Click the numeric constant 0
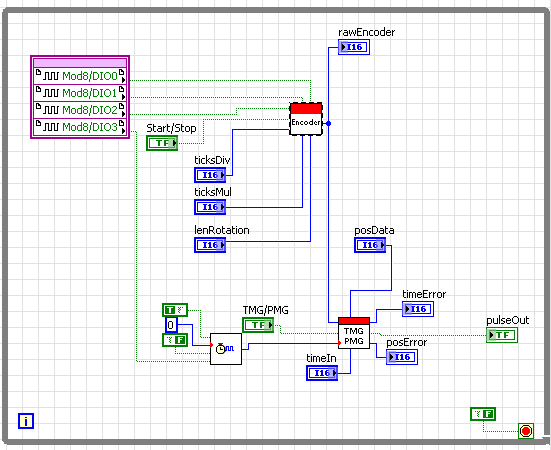 tap(171, 325)
